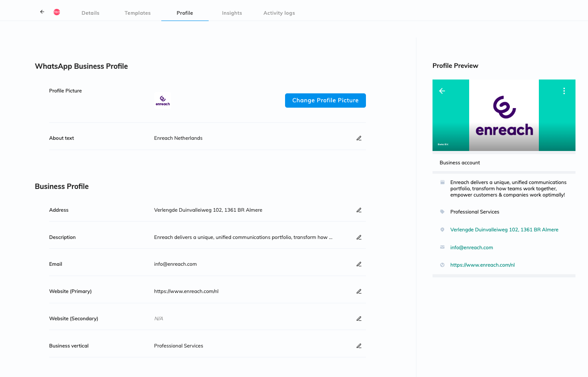Go to the Insights tab
Screen dimensions: 588x377
232,13
